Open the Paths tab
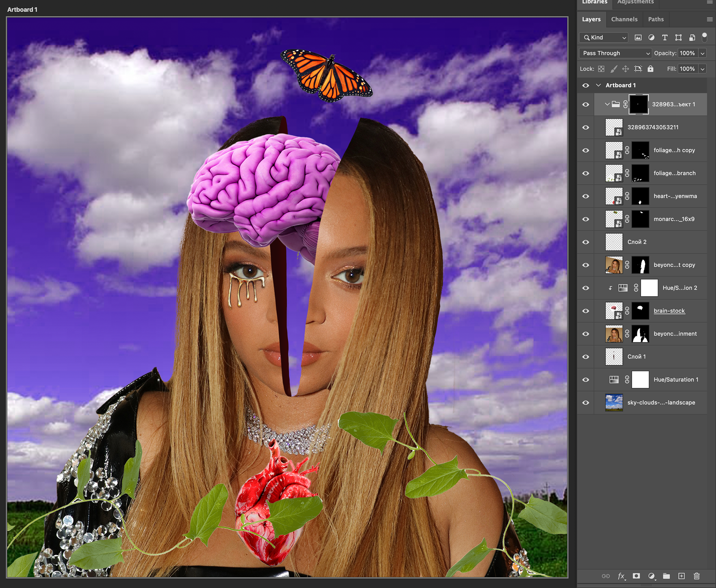The height and width of the screenshot is (588, 716). [x=656, y=19]
